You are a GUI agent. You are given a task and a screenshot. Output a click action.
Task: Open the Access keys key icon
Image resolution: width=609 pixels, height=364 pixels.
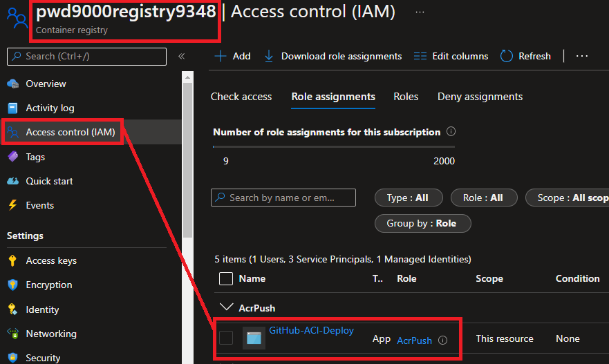(x=12, y=260)
